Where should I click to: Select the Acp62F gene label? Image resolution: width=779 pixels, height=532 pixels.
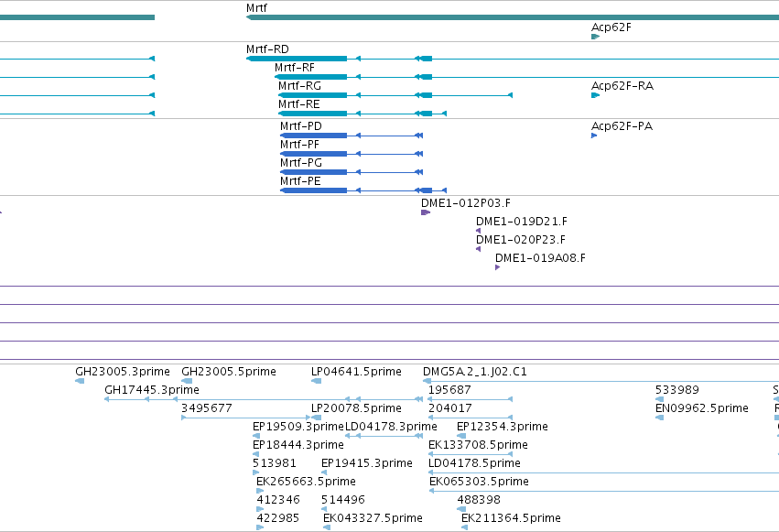pyautogui.click(x=611, y=27)
